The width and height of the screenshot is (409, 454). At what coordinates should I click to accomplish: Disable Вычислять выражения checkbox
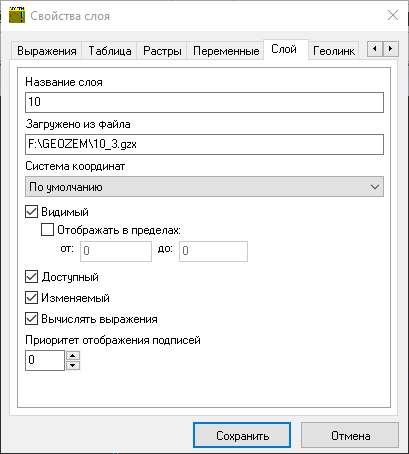31,319
